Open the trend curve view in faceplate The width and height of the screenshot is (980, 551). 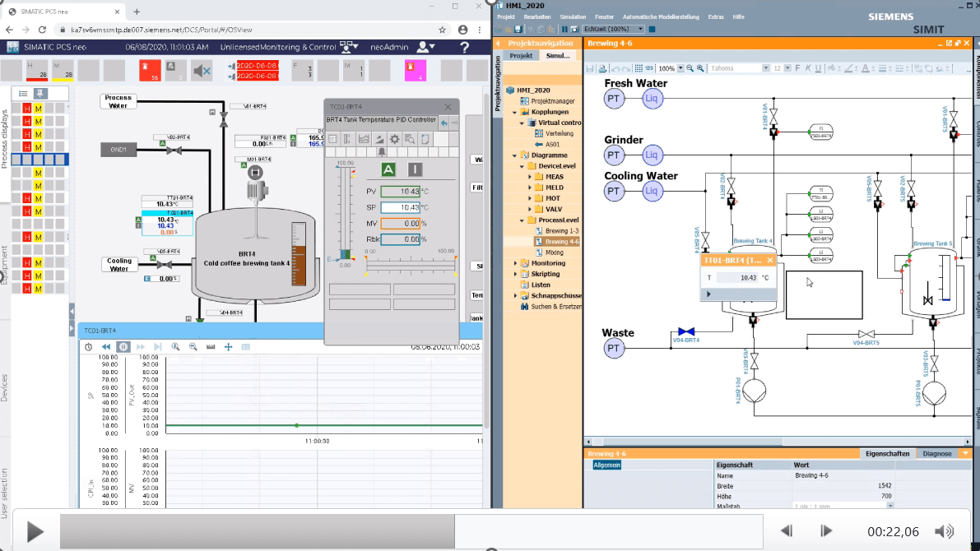(364, 139)
